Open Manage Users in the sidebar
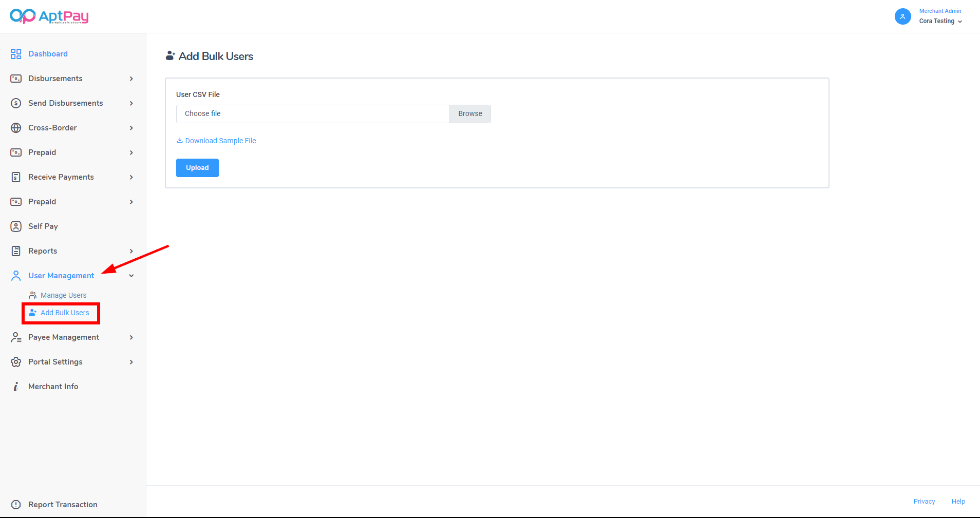 tap(63, 295)
